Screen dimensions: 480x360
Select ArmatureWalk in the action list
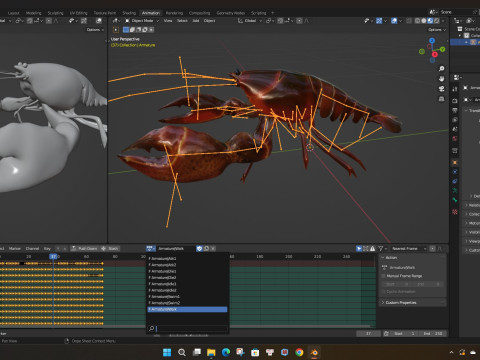point(187,309)
